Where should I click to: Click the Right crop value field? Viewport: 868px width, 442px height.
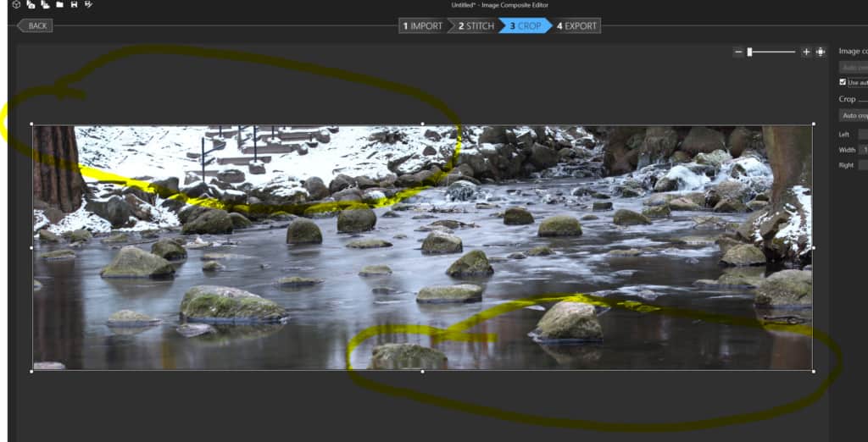coord(863,165)
